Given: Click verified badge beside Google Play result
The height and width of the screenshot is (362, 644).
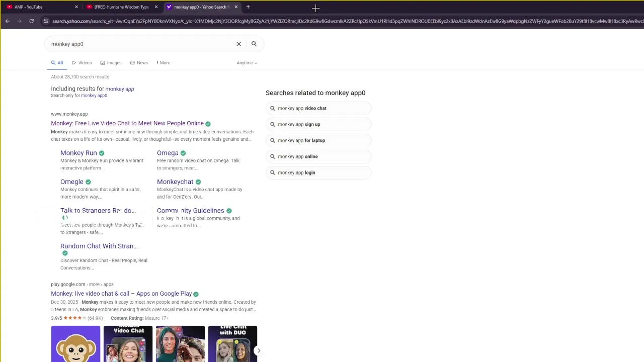Looking at the screenshot, I should [196, 294].
